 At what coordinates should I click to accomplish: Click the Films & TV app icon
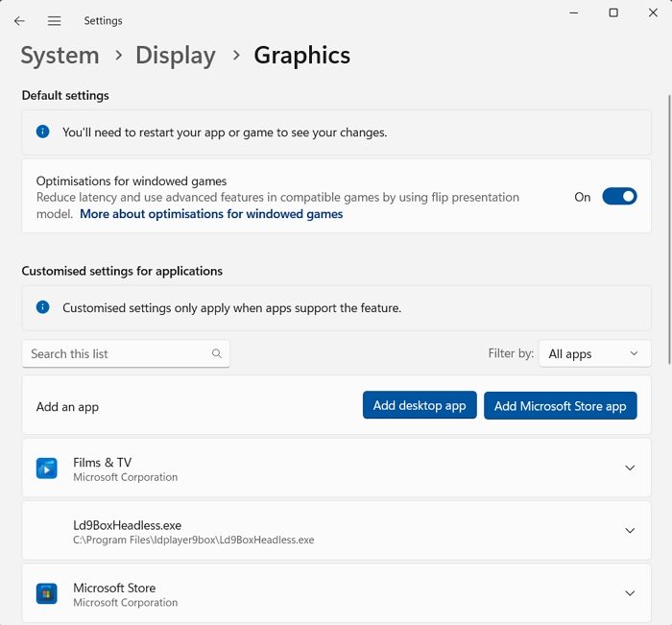[x=46, y=469]
